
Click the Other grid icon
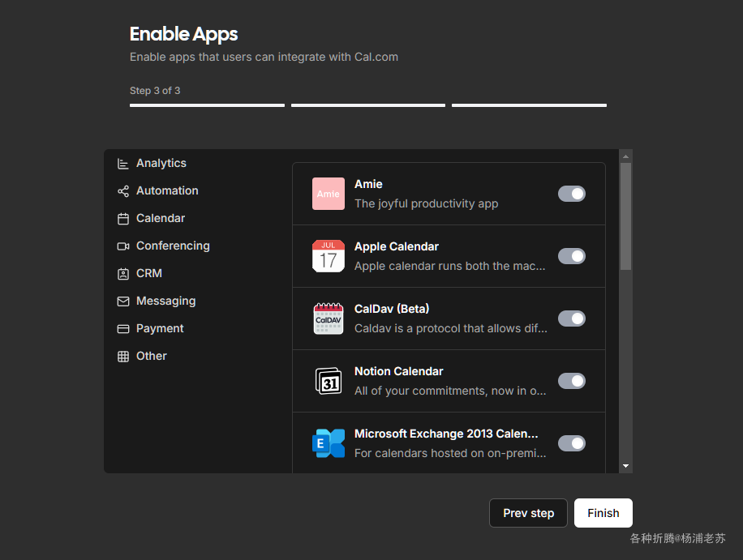123,357
